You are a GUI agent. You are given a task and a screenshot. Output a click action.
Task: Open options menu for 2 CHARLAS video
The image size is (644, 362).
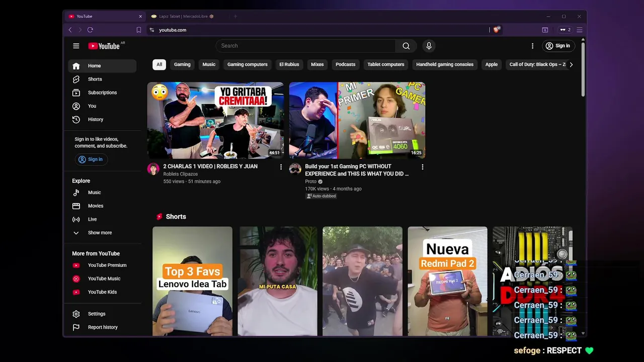coord(281,167)
